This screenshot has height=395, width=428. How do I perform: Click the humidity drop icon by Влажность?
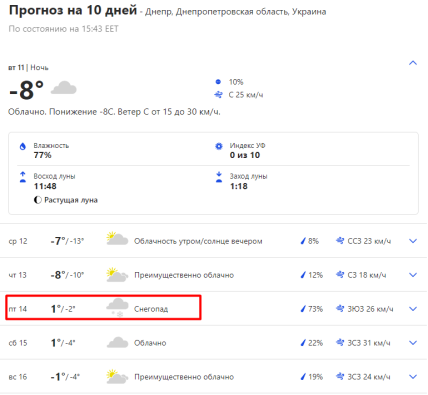23,146
